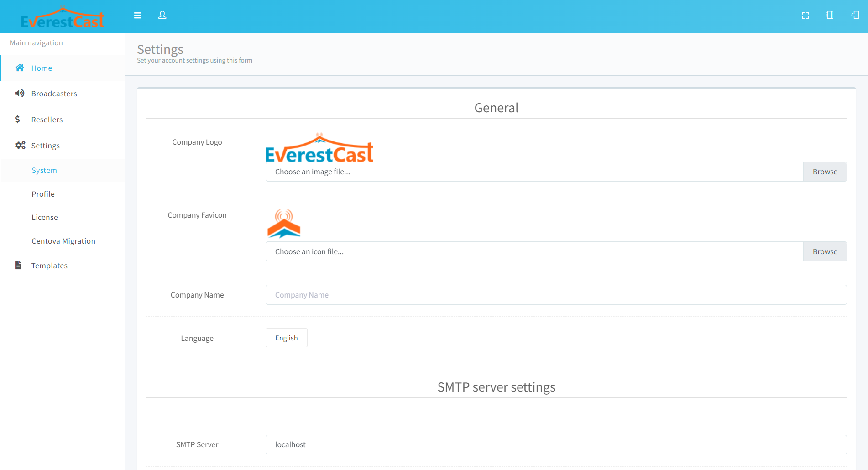Image resolution: width=868 pixels, height=470 pixels.
Task: Open the Resellers menu item
Action: click(x=63, y=120)
